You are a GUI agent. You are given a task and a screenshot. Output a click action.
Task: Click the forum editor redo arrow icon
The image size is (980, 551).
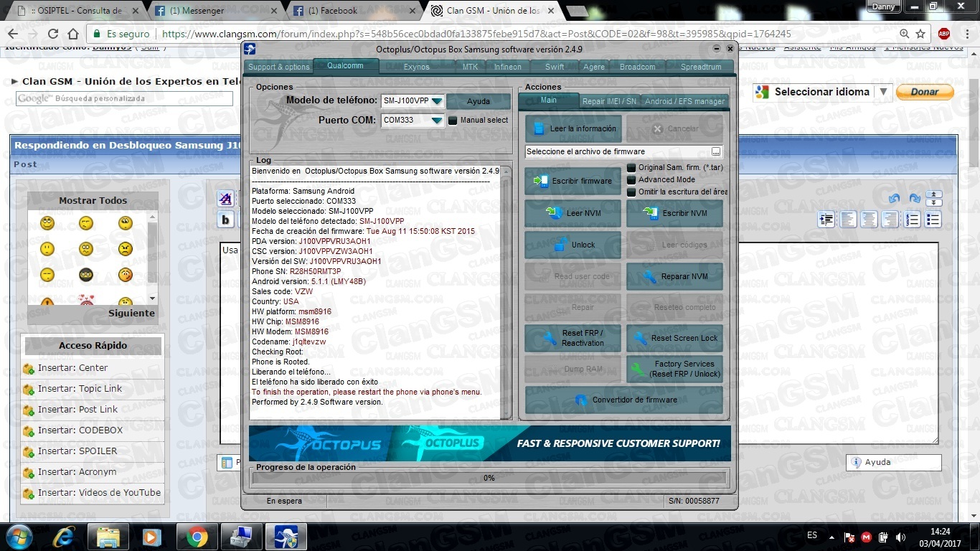click(915, 199)
